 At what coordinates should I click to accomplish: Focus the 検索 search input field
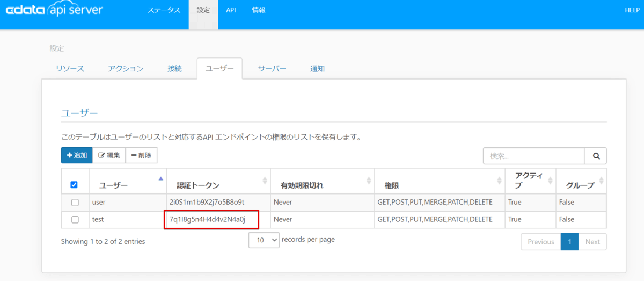coord(533,156)
